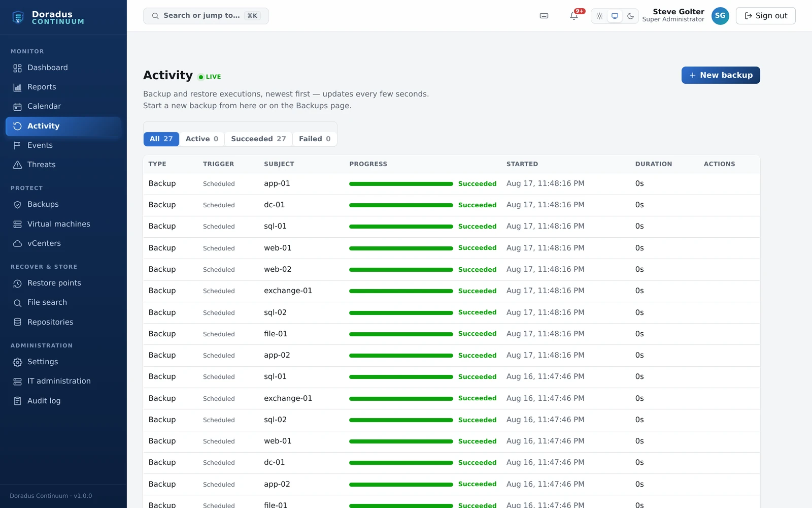
Task: Focus the Search or jump to field
Action: (x=206, y=16)
